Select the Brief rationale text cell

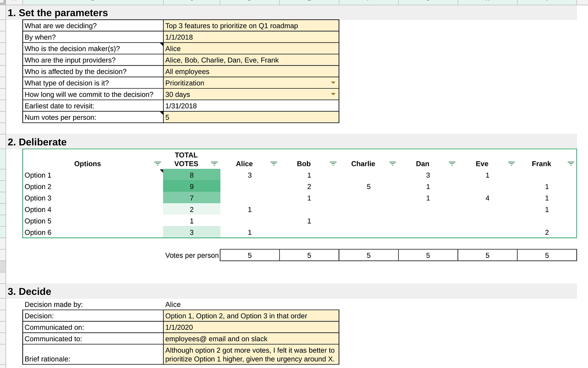[251, 355]
